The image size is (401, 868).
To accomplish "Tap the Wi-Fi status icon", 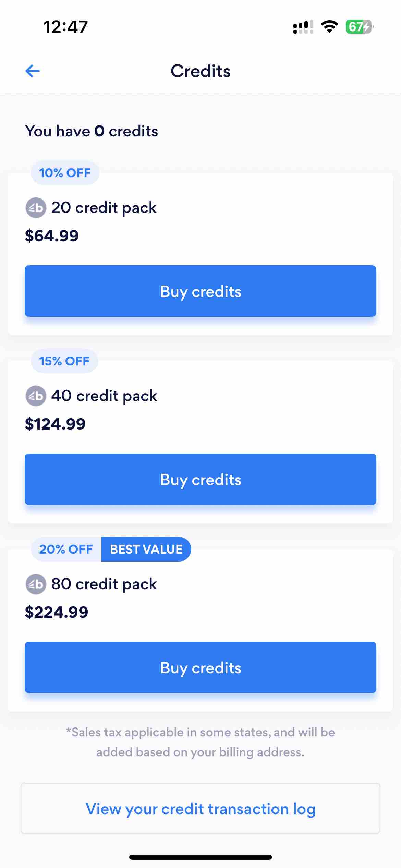I will point(329,27).
